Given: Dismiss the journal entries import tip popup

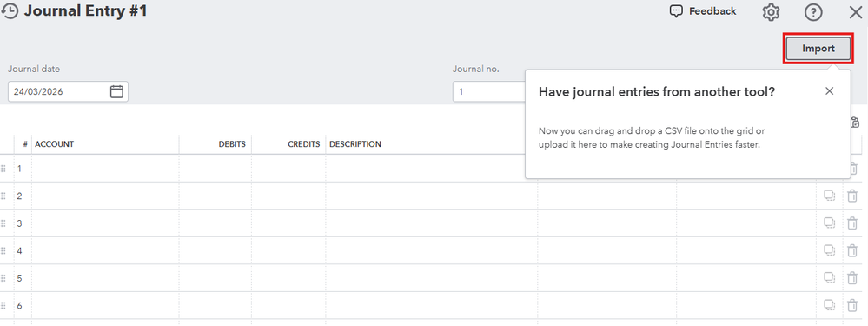Looking at the screenshot, I should pos(829,91).
